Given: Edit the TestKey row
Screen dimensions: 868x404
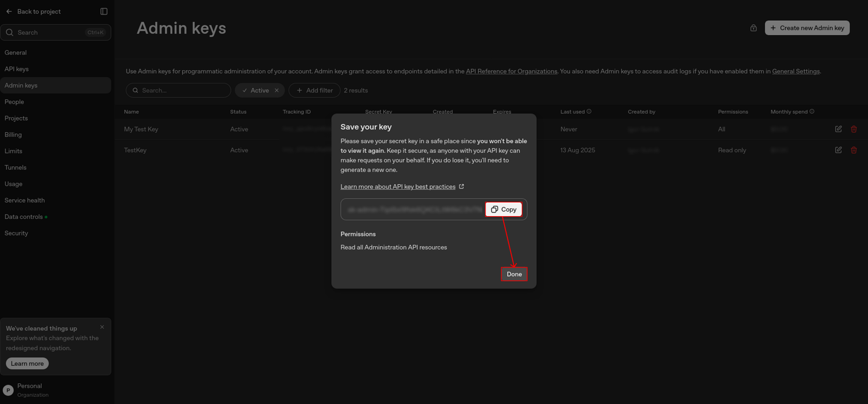Looking at the screenshot, I should (x=838, y=150).
